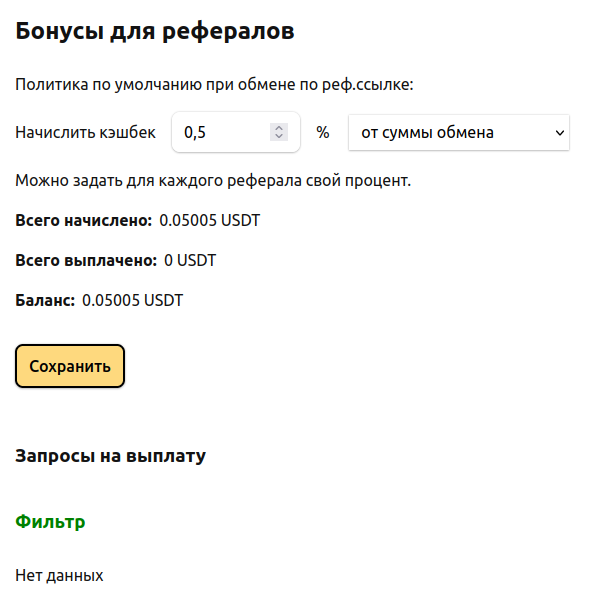The height and width of the screenshot is (602, 599).
Task: Decrease cashback percent with the down arrow
Action: 279,136
